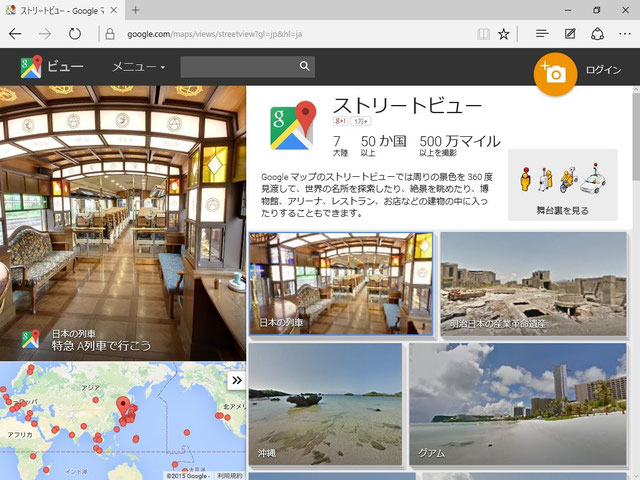The image size is (640, 480).
Task: Click the padlock security icon in the address bar
Action: point(110,34)
